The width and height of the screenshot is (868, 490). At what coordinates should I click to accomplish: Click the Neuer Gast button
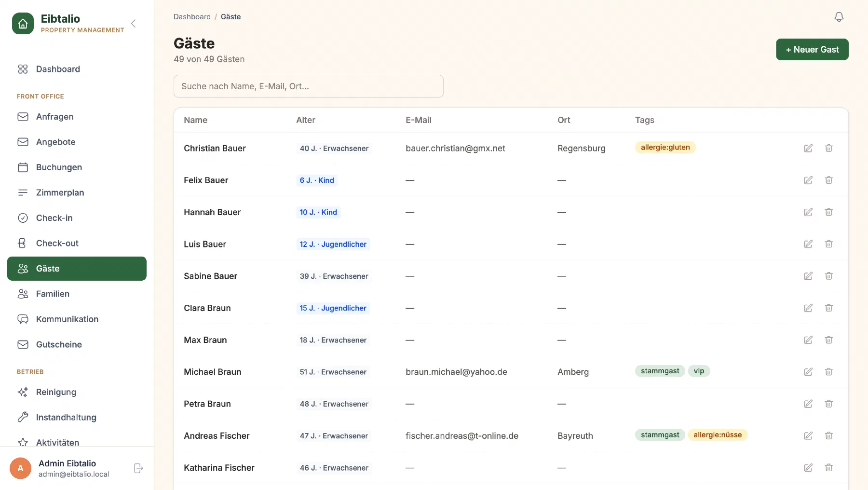pos(812,50)
